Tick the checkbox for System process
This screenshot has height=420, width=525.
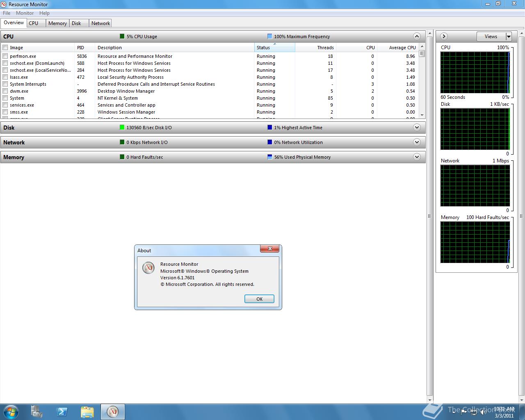[5, 98]
